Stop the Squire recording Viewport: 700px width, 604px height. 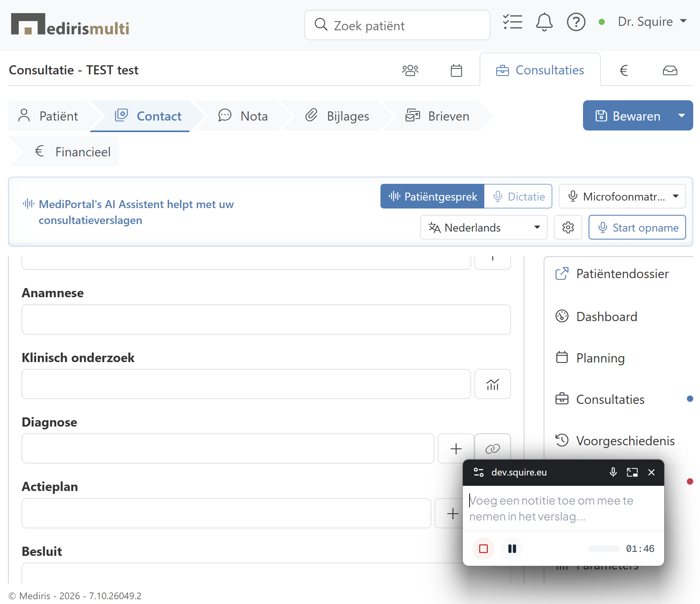tap(484, 549)
